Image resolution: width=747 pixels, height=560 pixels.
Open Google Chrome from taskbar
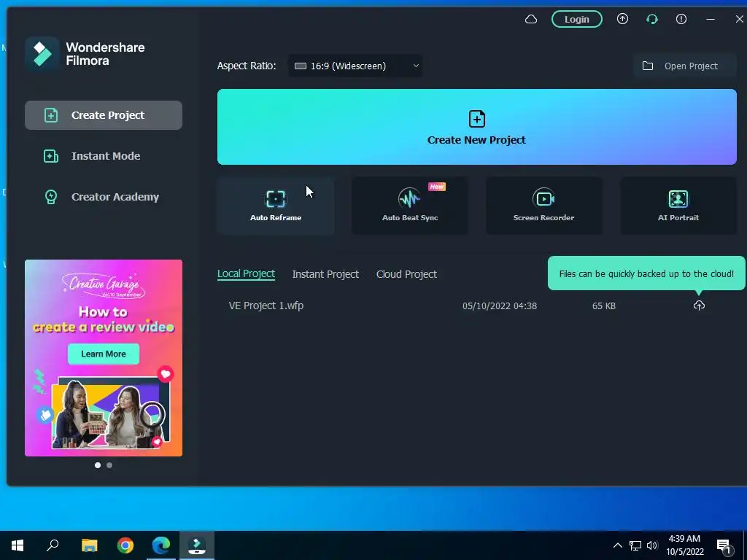click(125, 545)
